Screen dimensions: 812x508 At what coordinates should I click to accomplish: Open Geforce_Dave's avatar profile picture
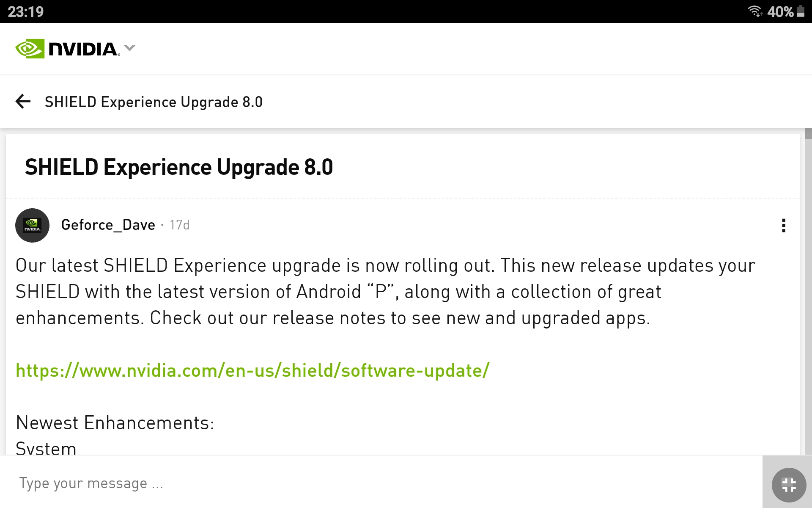pos(32,225)
